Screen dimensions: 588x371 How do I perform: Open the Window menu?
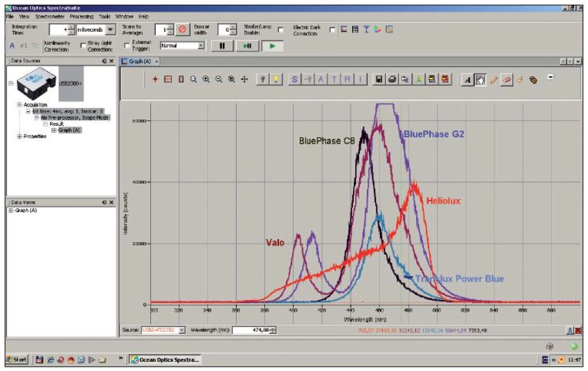(124, 16)
